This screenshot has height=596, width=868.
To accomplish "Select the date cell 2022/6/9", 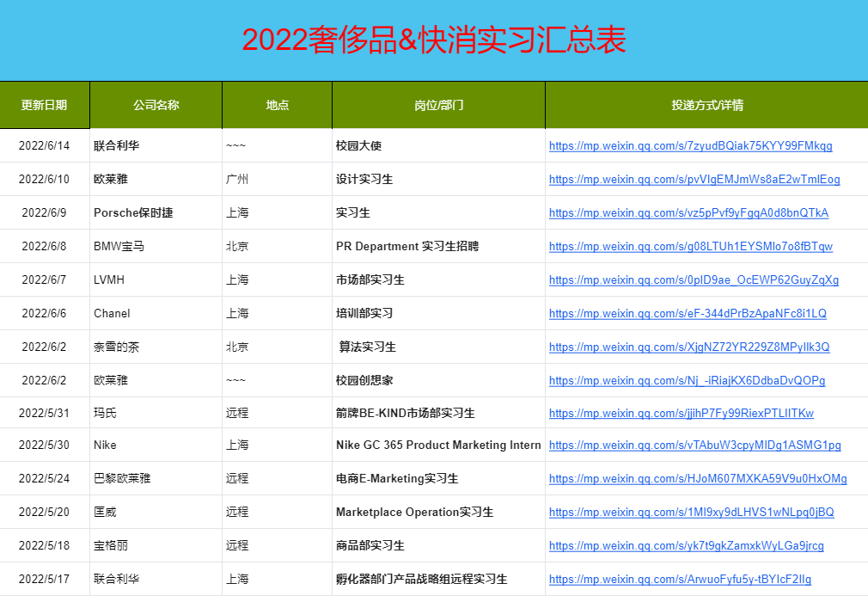I will coord(45,212).
